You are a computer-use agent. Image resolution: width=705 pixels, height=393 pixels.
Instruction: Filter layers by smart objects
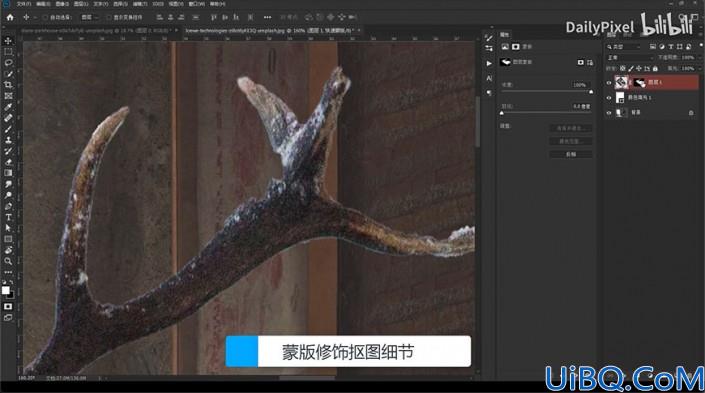tap(688, 46)
